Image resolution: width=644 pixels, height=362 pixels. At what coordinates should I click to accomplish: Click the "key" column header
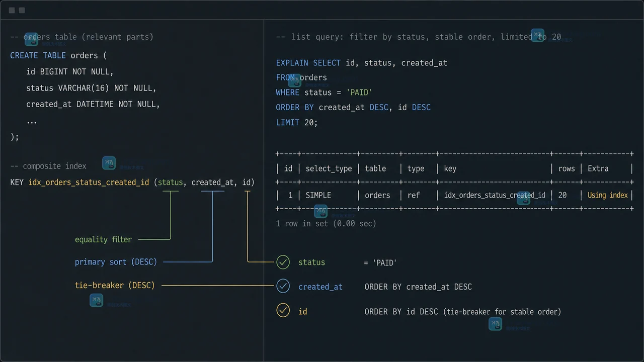(450, 168)
